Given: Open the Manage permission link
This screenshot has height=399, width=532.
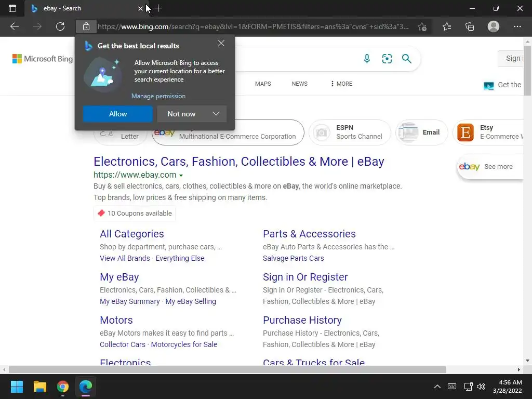Looking at the screenshot, I should (x=158, y=96).
